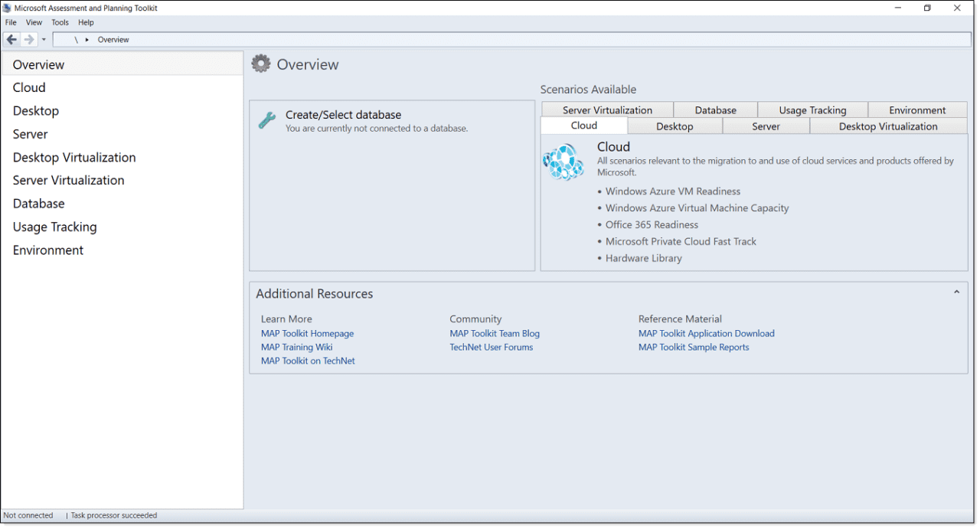The height and width of the screenshot is (529, 980).
Task: Click the back navigation arrow
Action: pyautogui.click(x=11, y=39)
